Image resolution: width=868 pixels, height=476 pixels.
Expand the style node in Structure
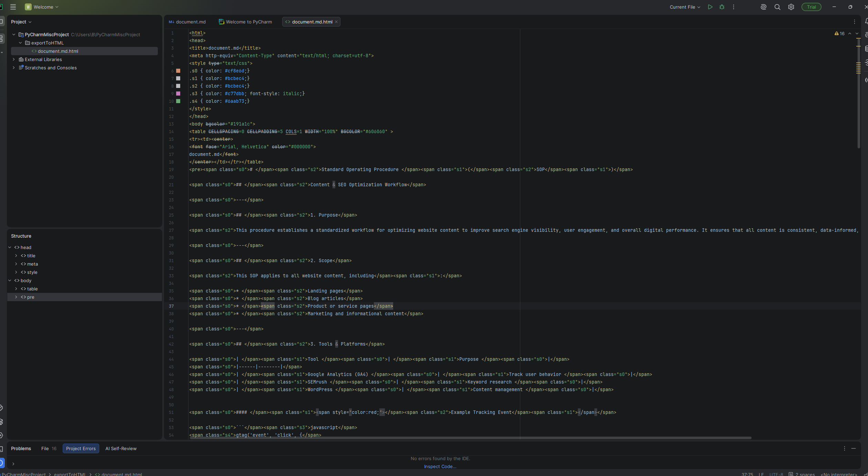16,272
